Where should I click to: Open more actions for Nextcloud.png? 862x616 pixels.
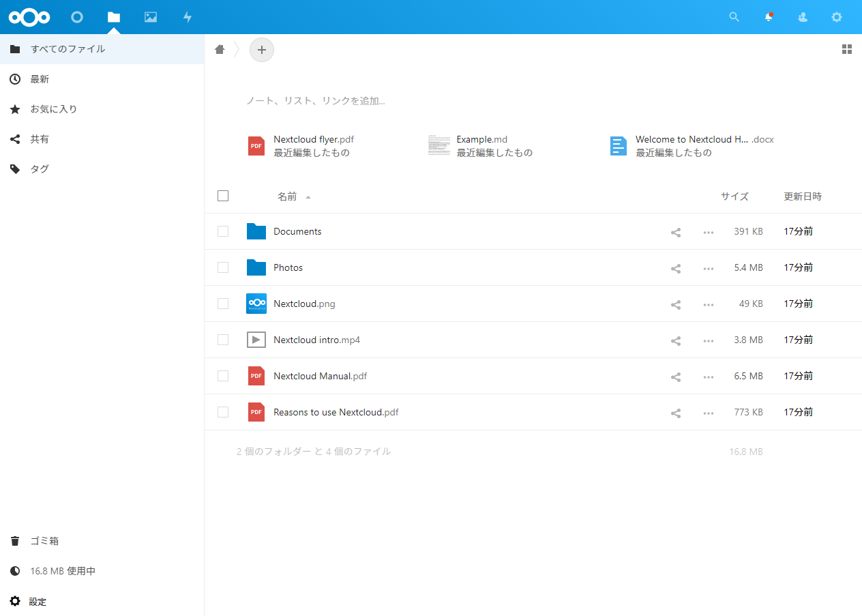pos(709,304)
